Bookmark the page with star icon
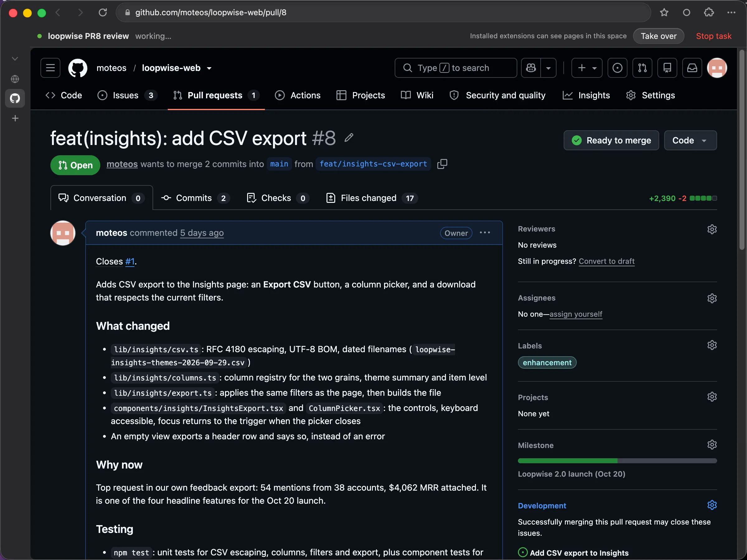Screen dimensions: 747x560 [664, 12]
